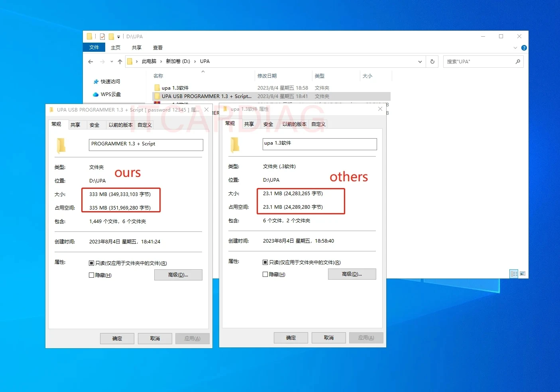Click 此电脑 in the breadcrumb

tap(149, 61)
